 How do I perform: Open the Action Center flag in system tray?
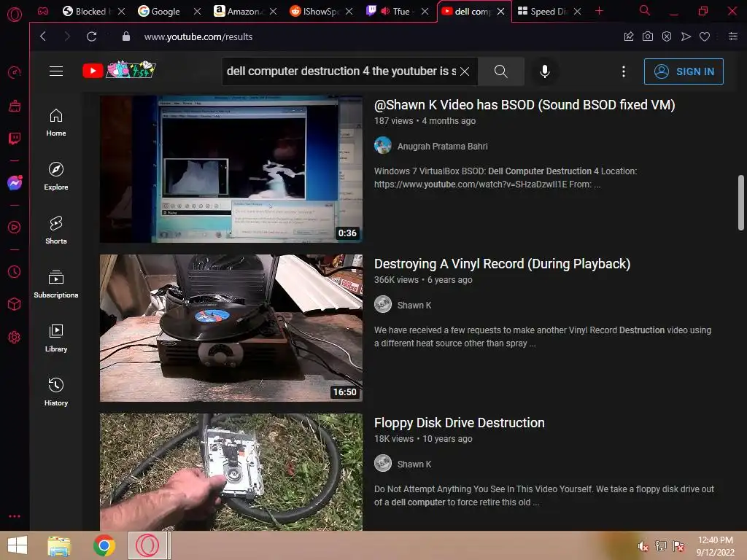click(678, 546)
